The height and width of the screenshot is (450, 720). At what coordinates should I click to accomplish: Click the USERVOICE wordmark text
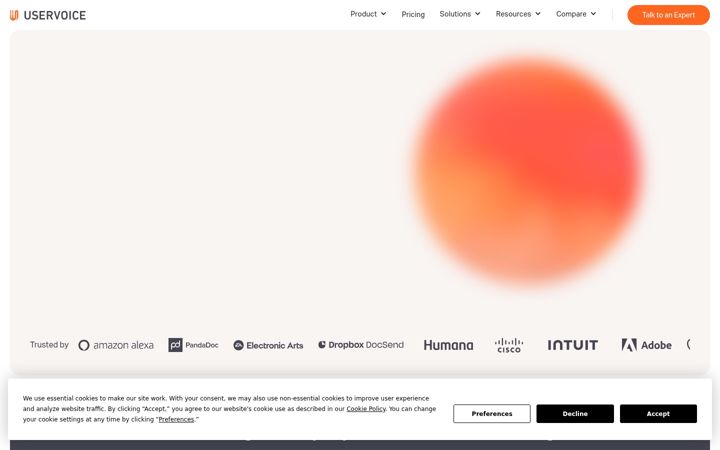click(x=55, y=15)
